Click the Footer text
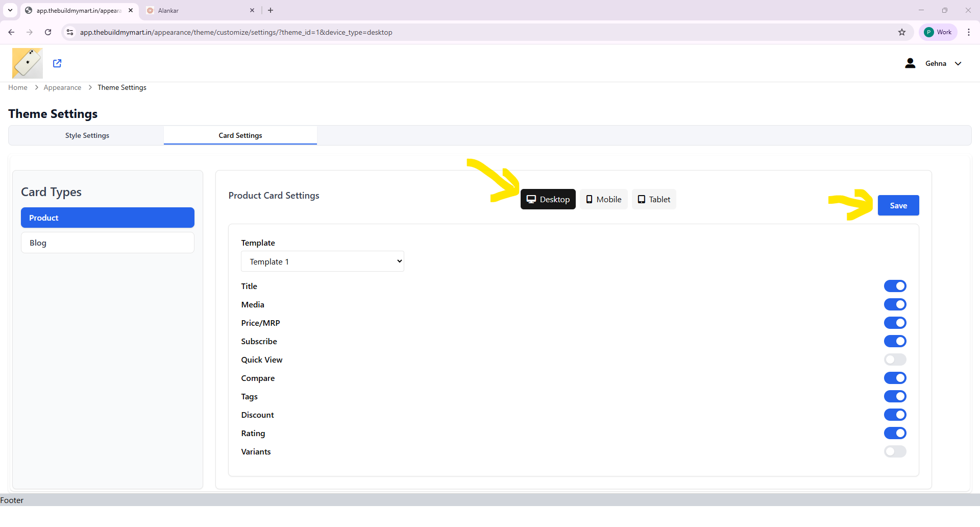The width and height of the screenshot is (980, 527). point(12,500)
